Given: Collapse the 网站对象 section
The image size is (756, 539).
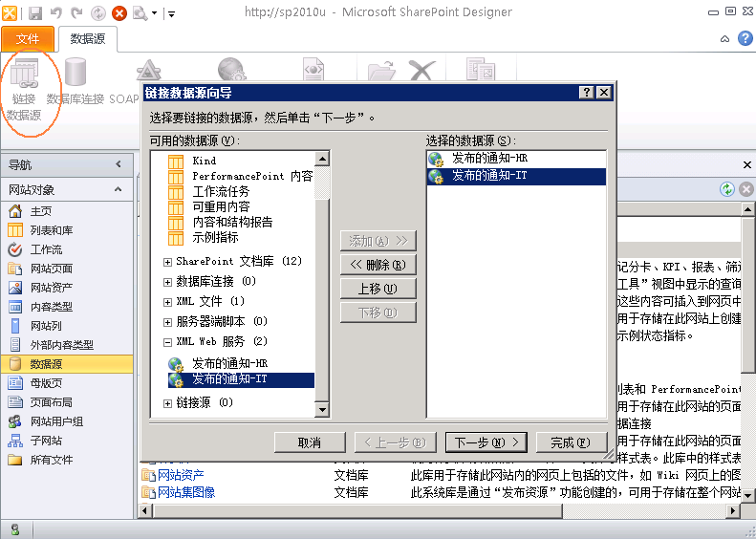Looking at the screenshot, I should [x=119, y=189].
